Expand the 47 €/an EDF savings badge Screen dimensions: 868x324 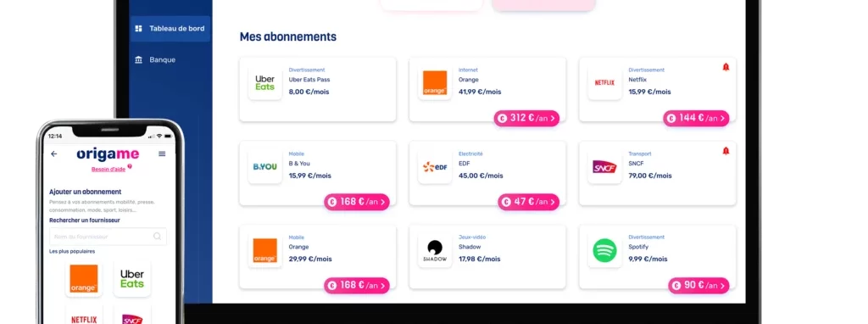[x=529, y=202]
